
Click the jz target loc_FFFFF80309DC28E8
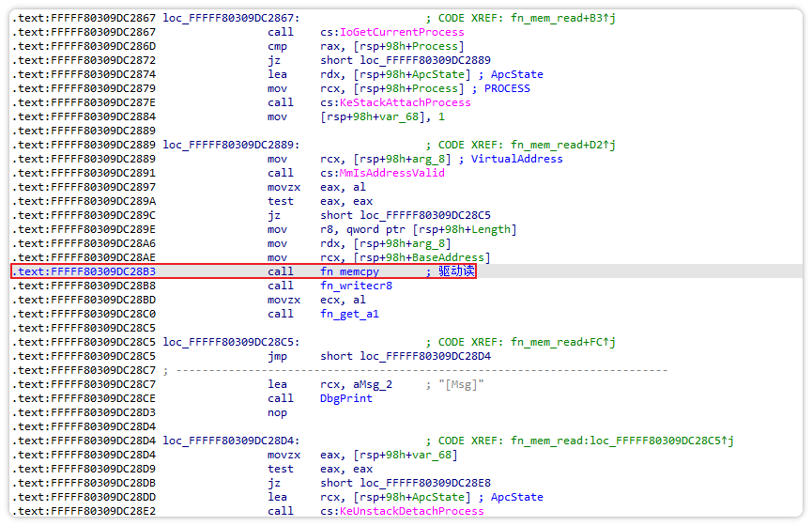[423, 483]
